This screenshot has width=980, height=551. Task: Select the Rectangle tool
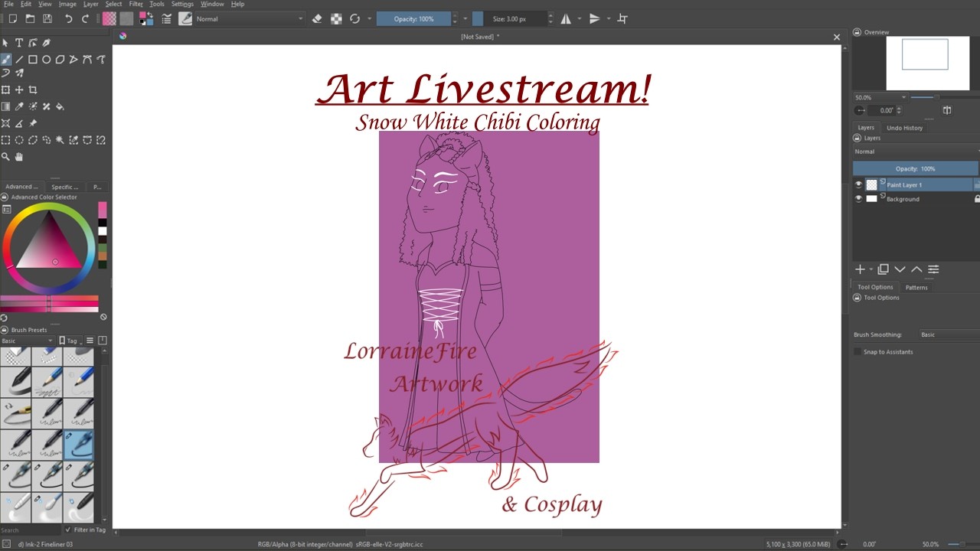(x=33, y=59)
